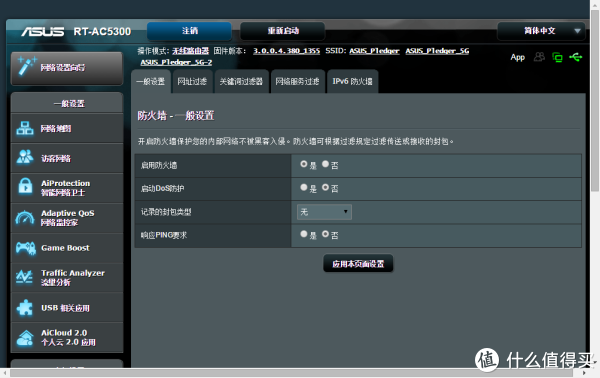600x378 pixels.
Task: Open the logged packet type dropdown
Action: click(324, 212)
